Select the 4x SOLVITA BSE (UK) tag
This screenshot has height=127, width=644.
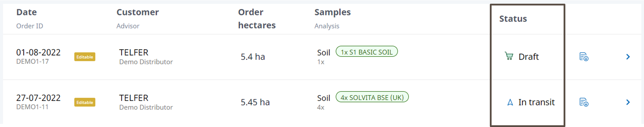click(372, 97)
